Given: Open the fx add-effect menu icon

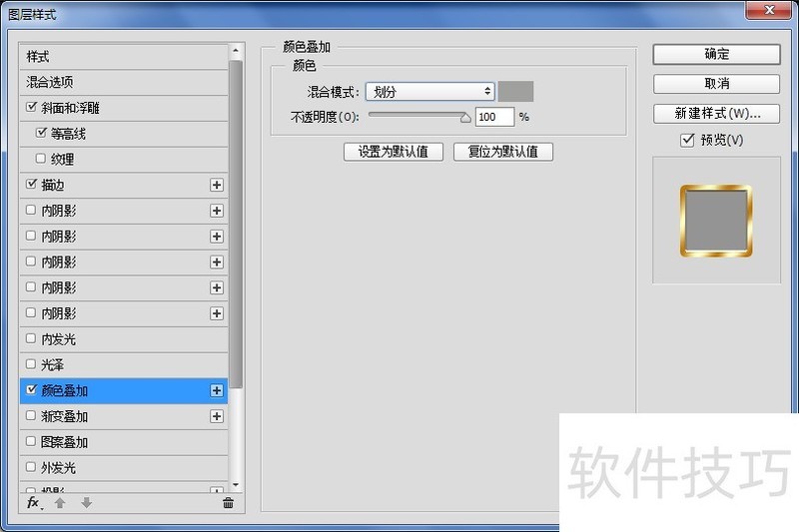Looking at the screenshot, I should [x=34, y=503].
